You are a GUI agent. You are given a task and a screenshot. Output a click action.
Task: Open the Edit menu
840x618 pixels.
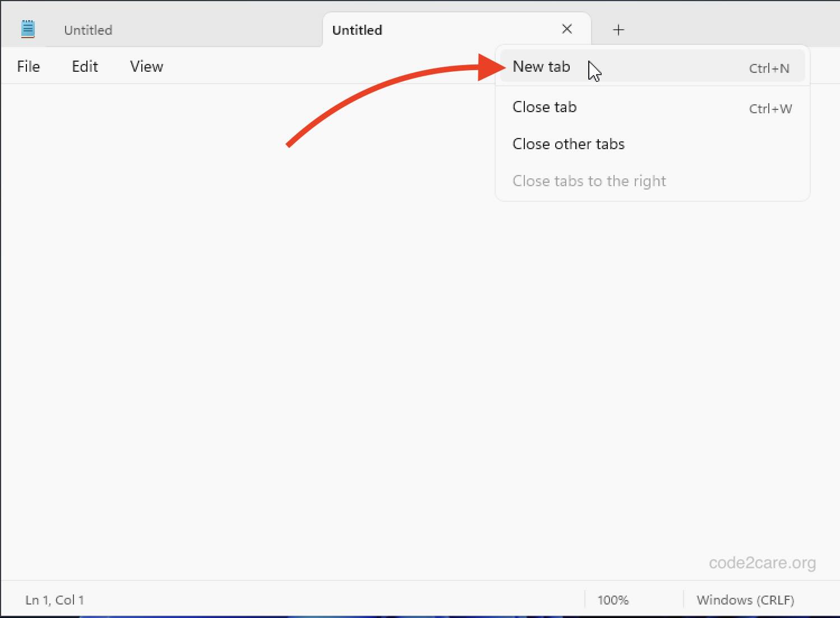tap(84, 66)
